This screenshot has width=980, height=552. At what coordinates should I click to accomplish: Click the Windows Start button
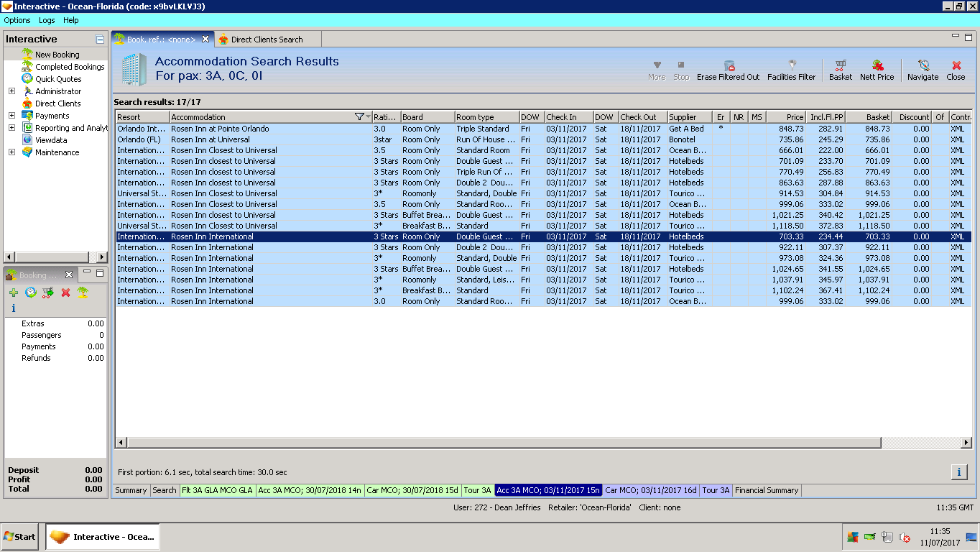20,536
